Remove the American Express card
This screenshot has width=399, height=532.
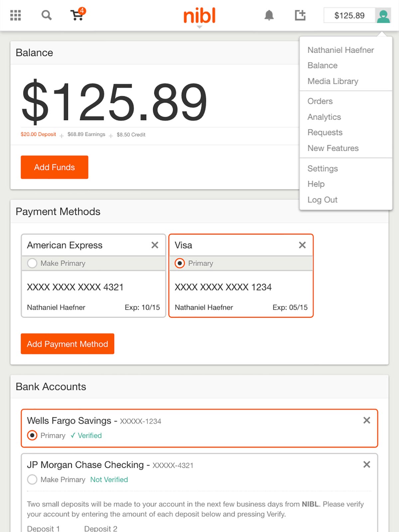(x=155, y=245)
